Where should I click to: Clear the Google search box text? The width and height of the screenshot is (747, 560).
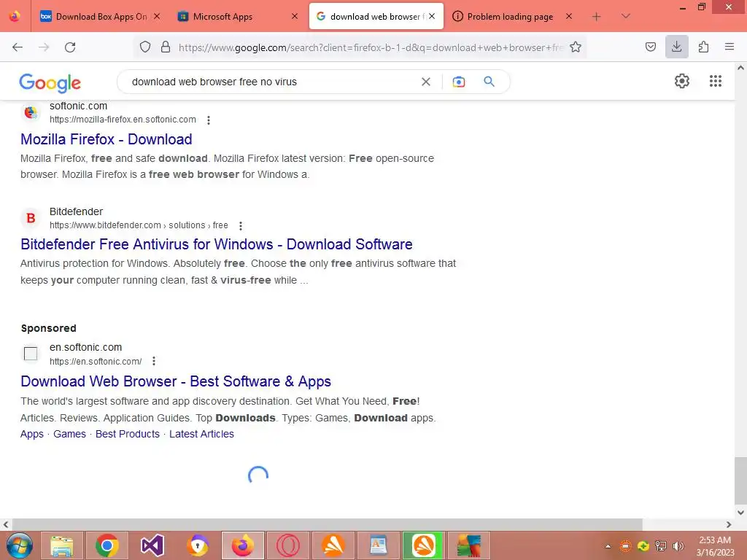426,82
